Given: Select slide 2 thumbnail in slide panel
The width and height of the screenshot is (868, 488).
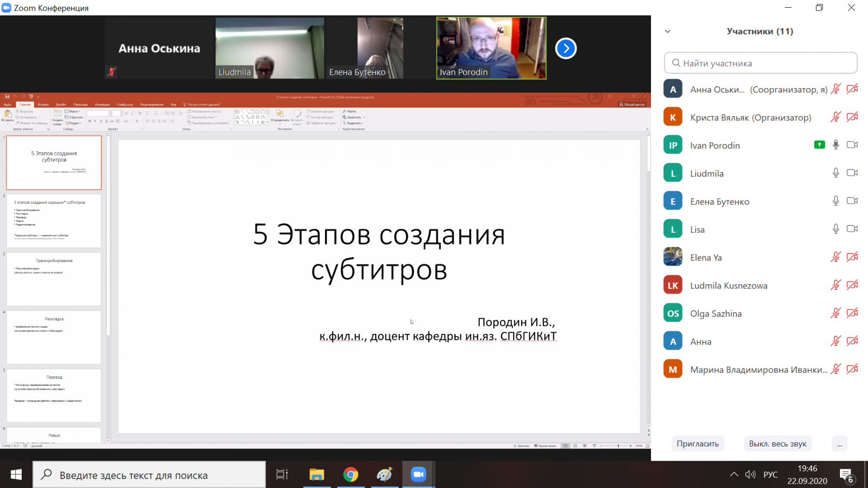Looking at the screenshot, I should (x=54, y=221).
